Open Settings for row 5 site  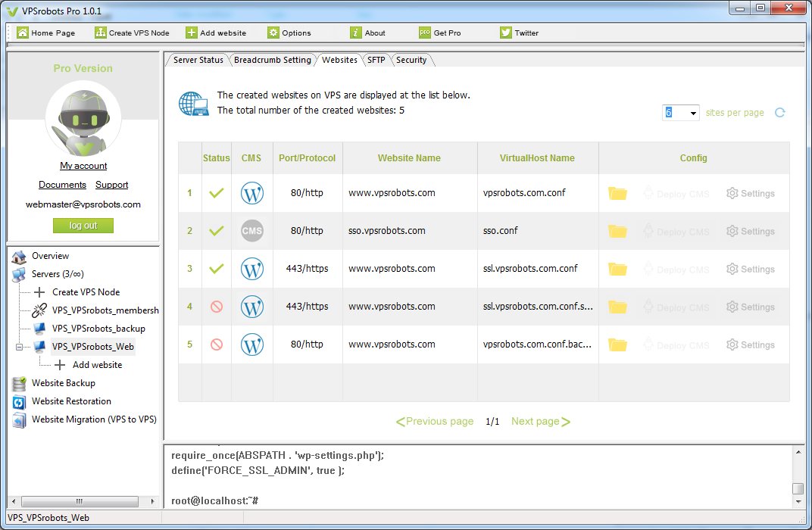751,344
